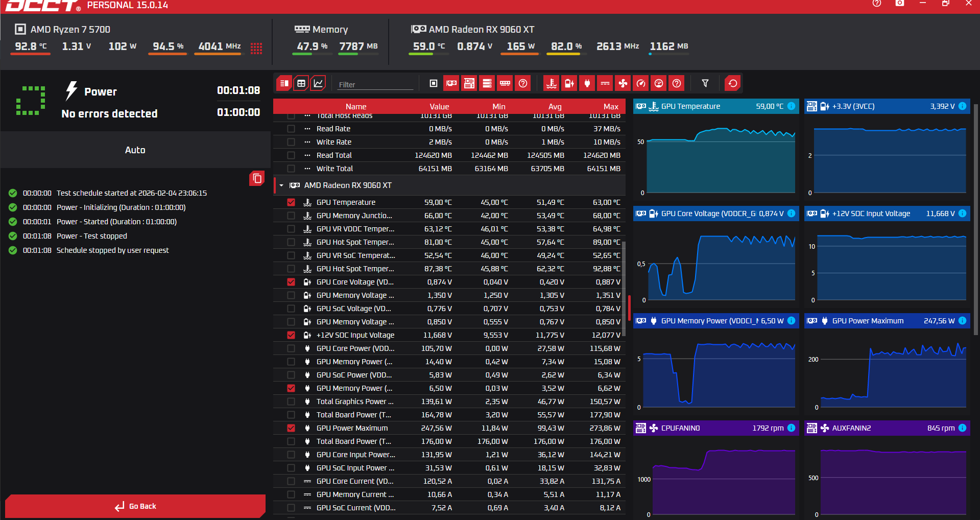Open info for GPU Power Maximum graph
The image size is (980, 520).
tap(962, 321)
